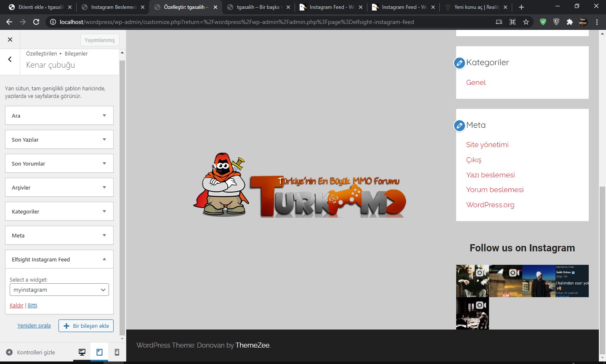Open the 'Yorum beslemesi' link
606x364 pixels.
[495, 190]
